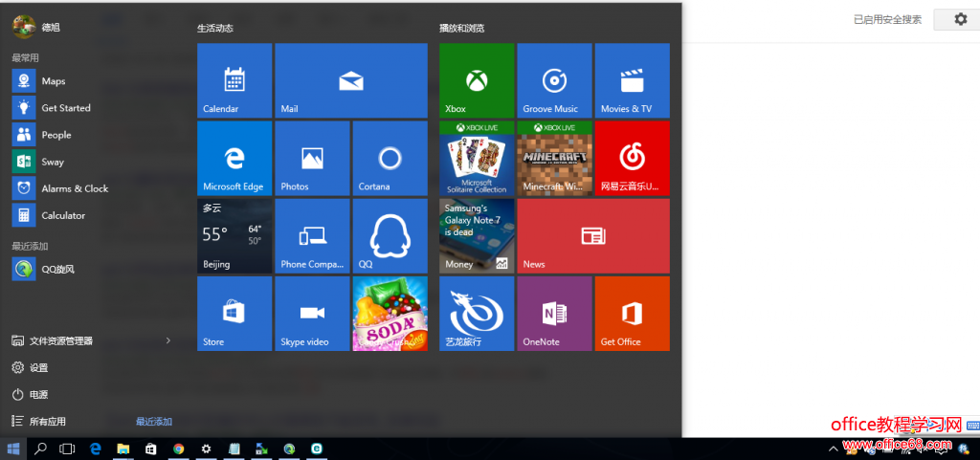Open the OneNote tile
This screenshot has width=980, height=460.
tap(554, 314)
